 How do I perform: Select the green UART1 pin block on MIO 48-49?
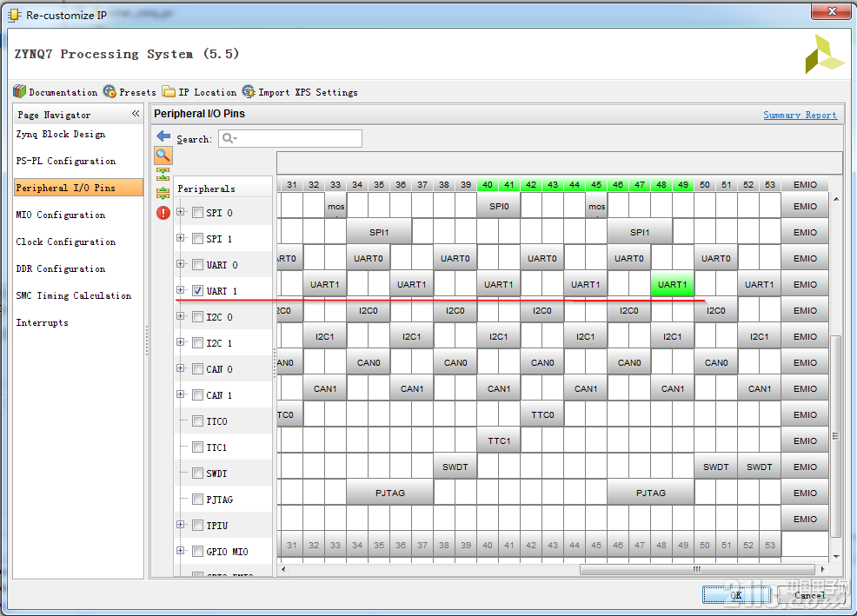[672, 284]
